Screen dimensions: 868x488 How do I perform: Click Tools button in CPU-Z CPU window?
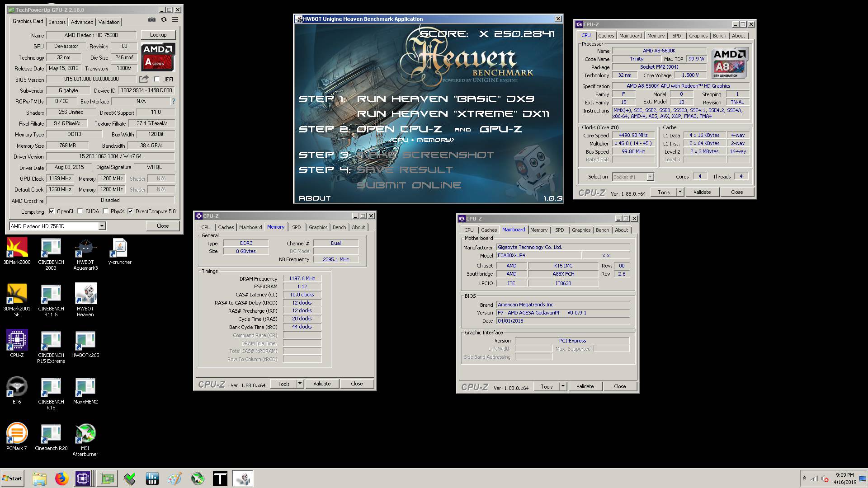[664, 192]
